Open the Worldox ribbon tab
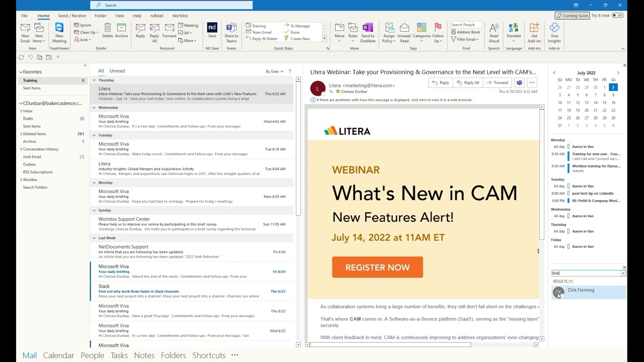This screenshot has width=644, height=362. pos(180,16)
